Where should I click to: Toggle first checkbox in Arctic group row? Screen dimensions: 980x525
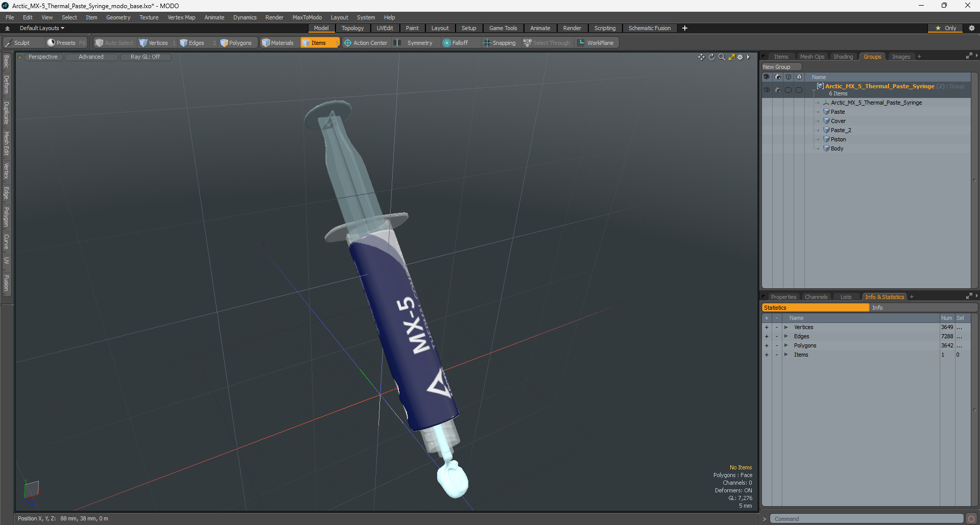tap(788, 90)
